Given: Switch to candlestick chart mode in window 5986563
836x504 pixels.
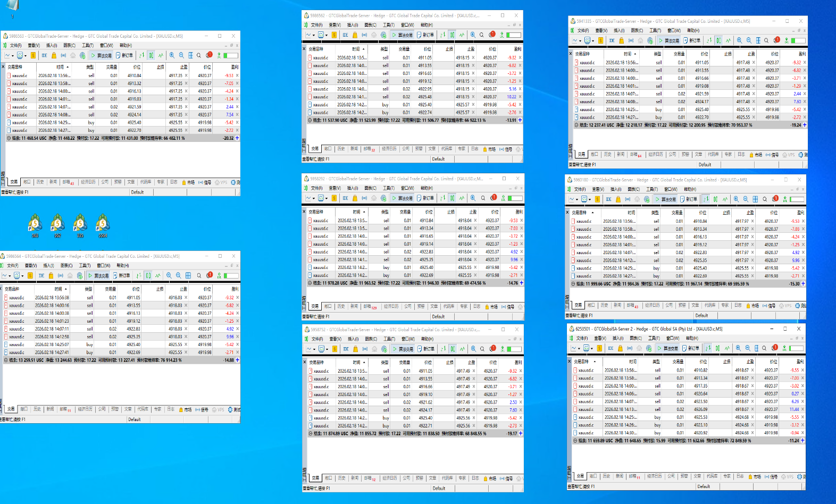Looking at the screenshot, I should point(151,55).
